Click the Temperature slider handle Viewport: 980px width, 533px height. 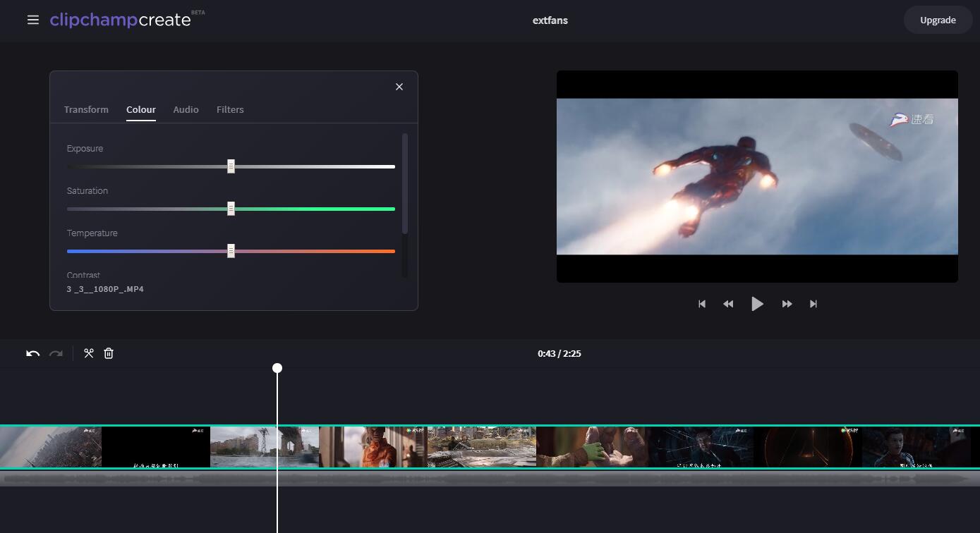point(231,251)
